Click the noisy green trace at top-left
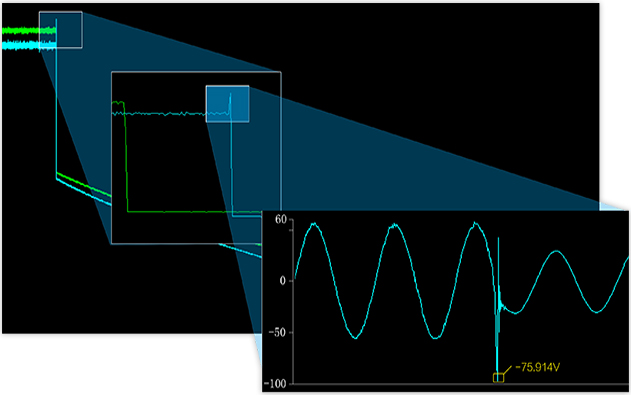 [28, 30]
